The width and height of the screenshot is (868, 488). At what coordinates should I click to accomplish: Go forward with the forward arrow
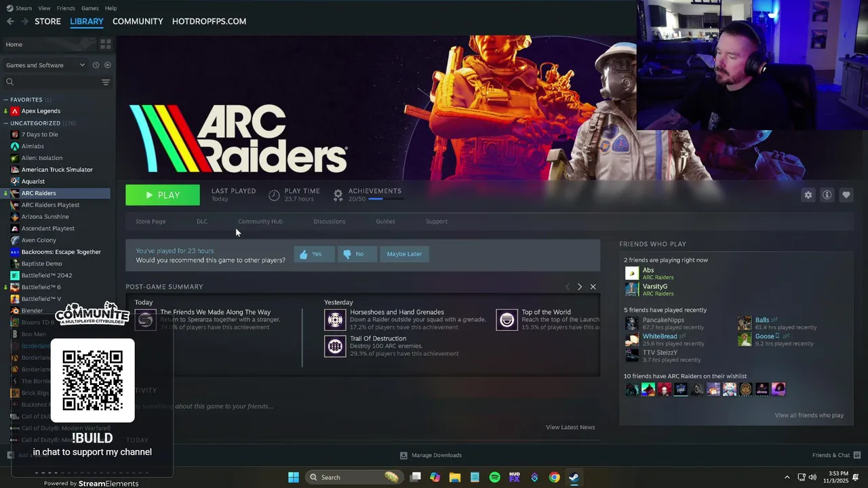(25, 22)
